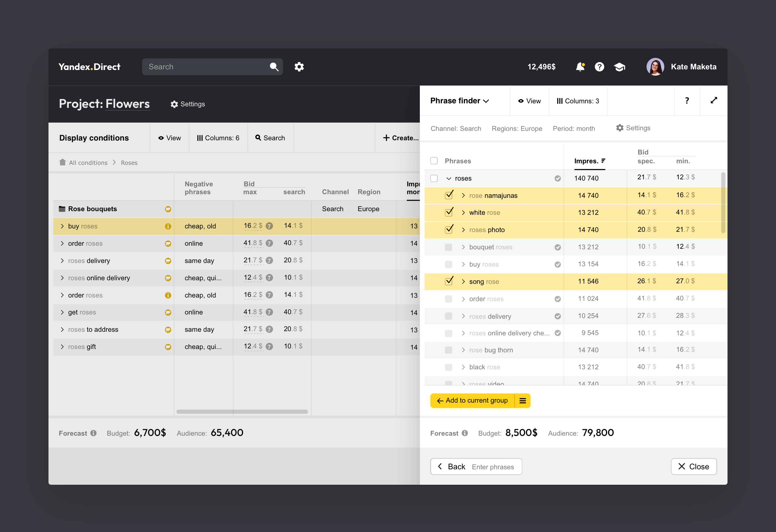Viewport: 776px width, 532px height.
Task: Click Channel: Search in Phrase finder
Action: point(456,128)
